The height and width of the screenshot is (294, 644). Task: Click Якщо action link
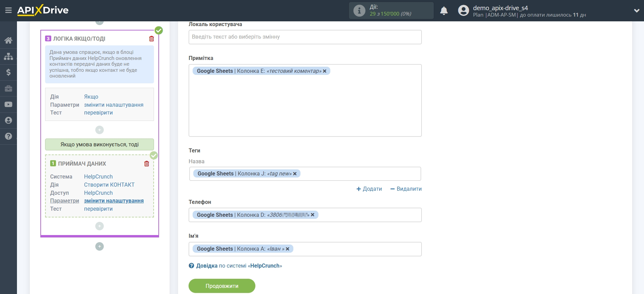click(91, 97)
